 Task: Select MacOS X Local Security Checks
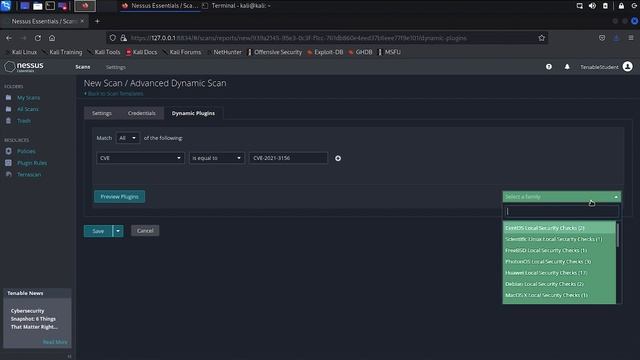pyautogui.click(x=559, y=295)
